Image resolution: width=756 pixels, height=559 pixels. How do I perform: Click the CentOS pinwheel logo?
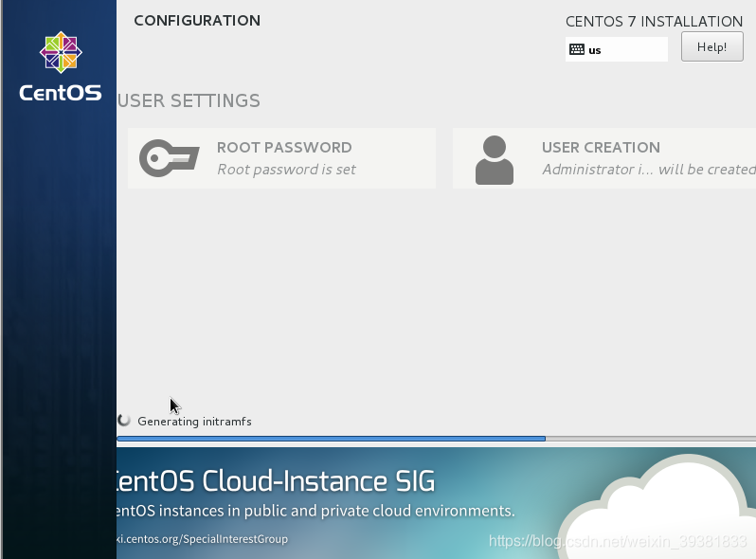pyautogui.click(x=61, y=52)
